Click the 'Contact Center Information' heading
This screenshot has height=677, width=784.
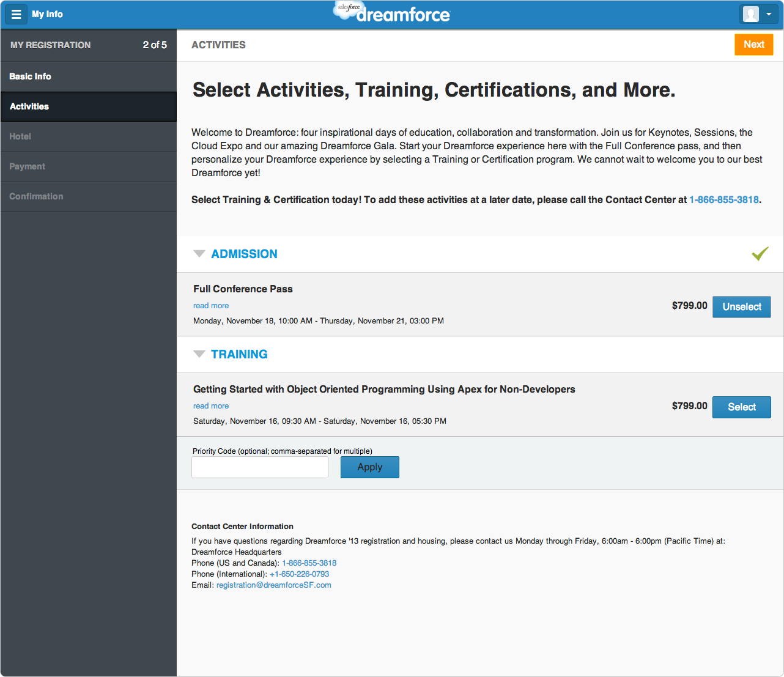(x=242, y=527)
